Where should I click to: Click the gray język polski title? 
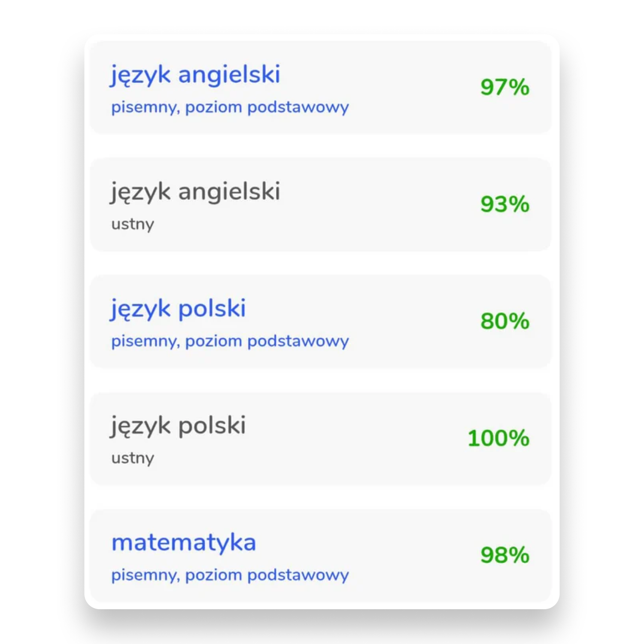tap(178, 426)
